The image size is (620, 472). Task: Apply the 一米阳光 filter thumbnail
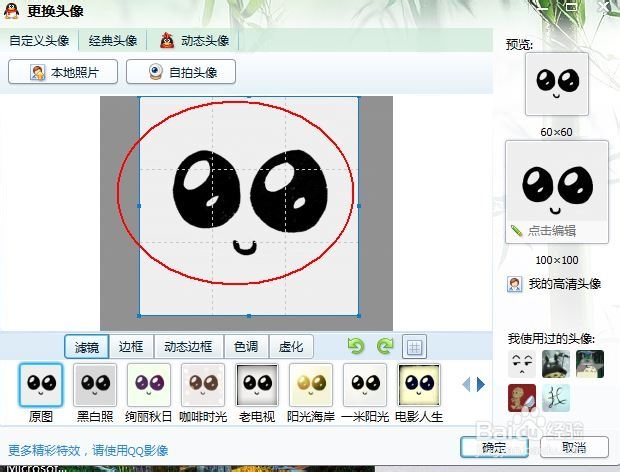coord(365,385)
